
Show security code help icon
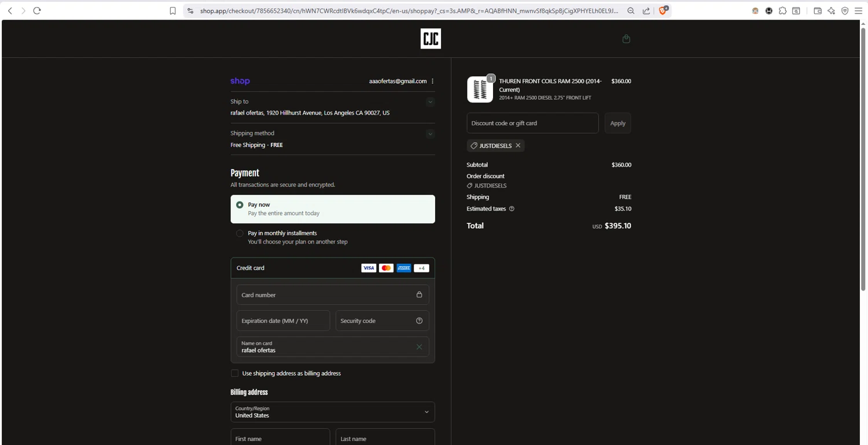(420, 321)
